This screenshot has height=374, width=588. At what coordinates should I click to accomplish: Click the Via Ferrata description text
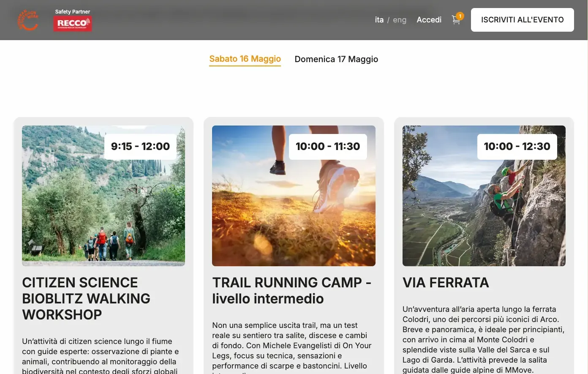[484, 339]
